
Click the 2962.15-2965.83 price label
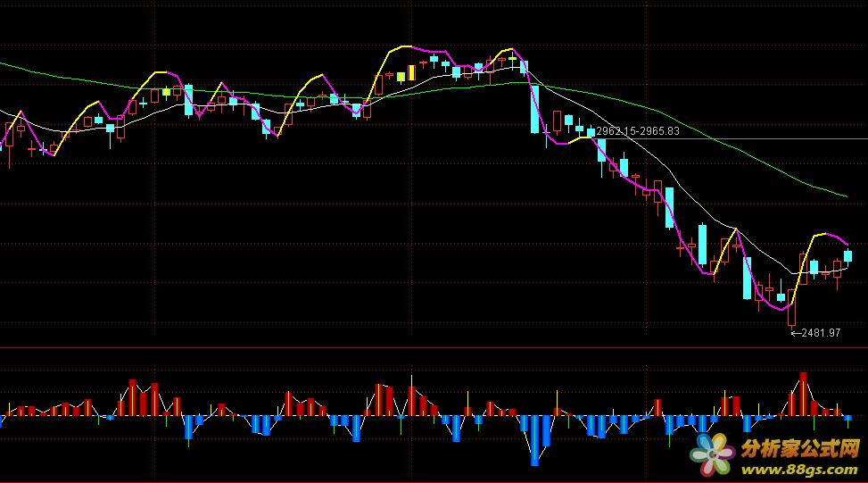click(x=638, y=131)
